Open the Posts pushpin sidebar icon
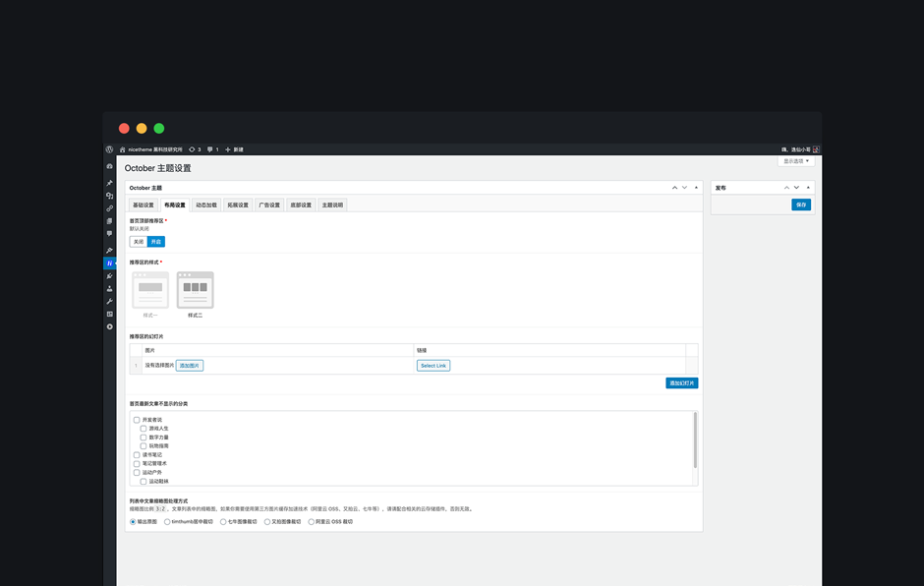The height and width of the screenshot is (586, 924). pyautogui.click(x=110, y=183)
